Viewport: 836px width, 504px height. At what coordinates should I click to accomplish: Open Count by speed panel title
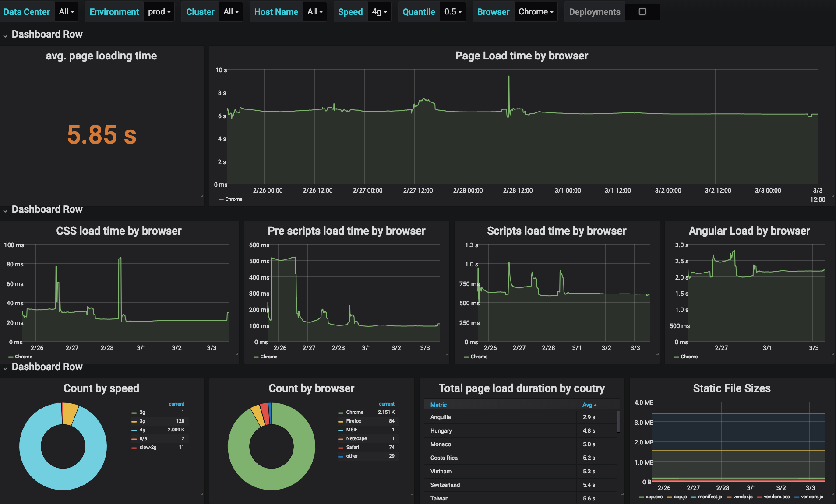coord(101,388)
